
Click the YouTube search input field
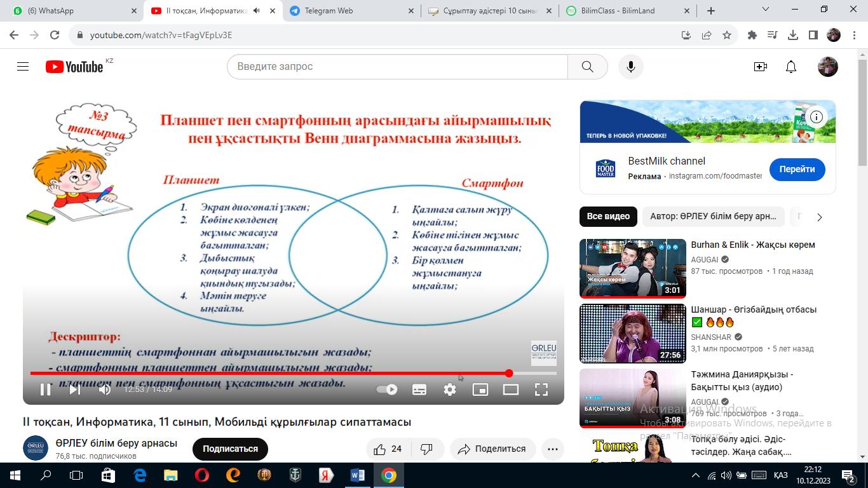[397, 67]
